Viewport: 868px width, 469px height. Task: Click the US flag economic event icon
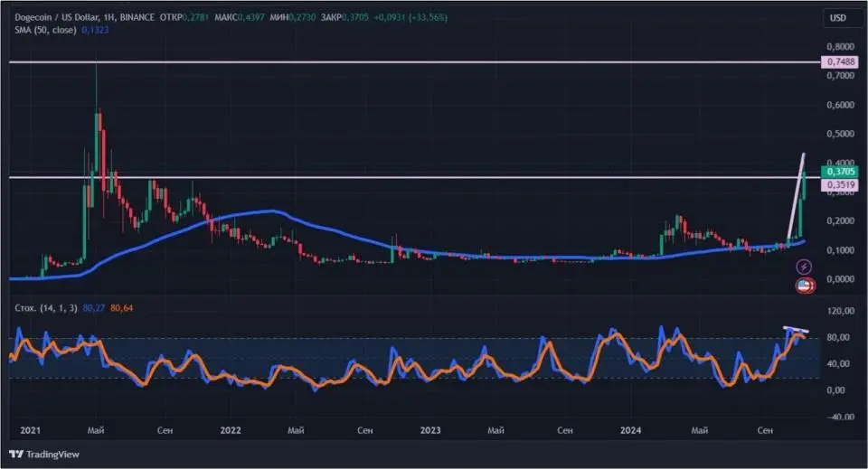point(804,286)
